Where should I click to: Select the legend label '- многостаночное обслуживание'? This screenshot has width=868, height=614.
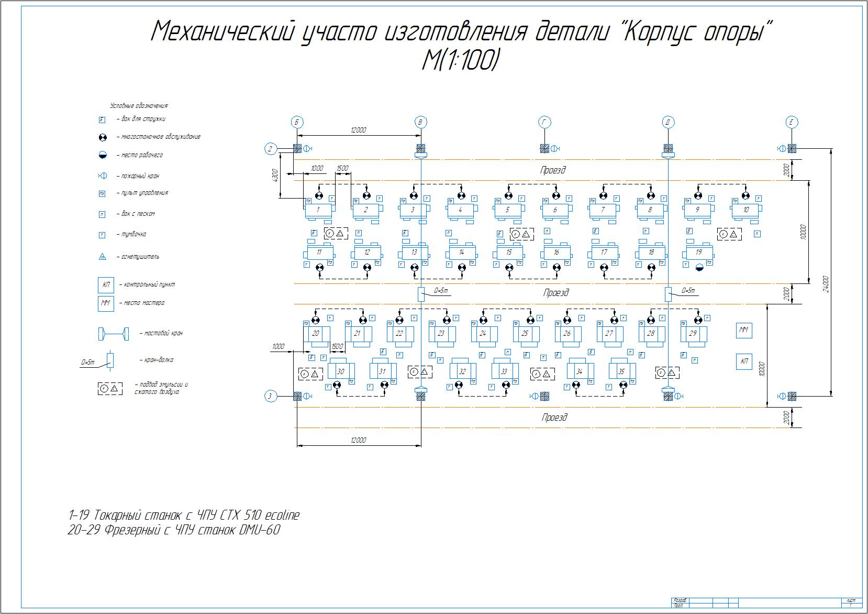click(x=159, y=137)
